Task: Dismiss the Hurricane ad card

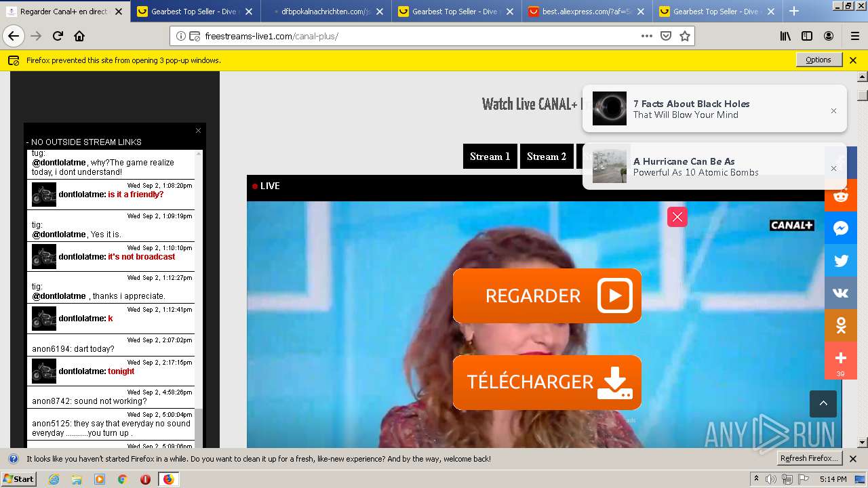Action: (833, 168)
